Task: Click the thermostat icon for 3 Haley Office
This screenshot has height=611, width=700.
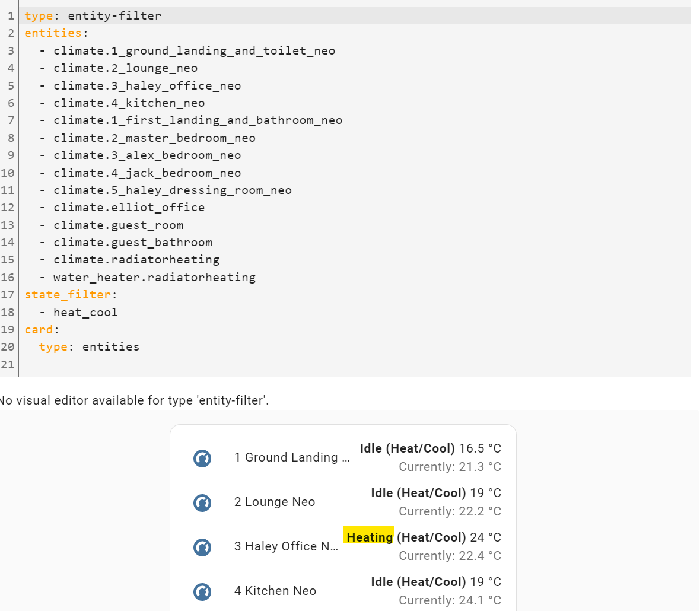Action: click(202, 547)
